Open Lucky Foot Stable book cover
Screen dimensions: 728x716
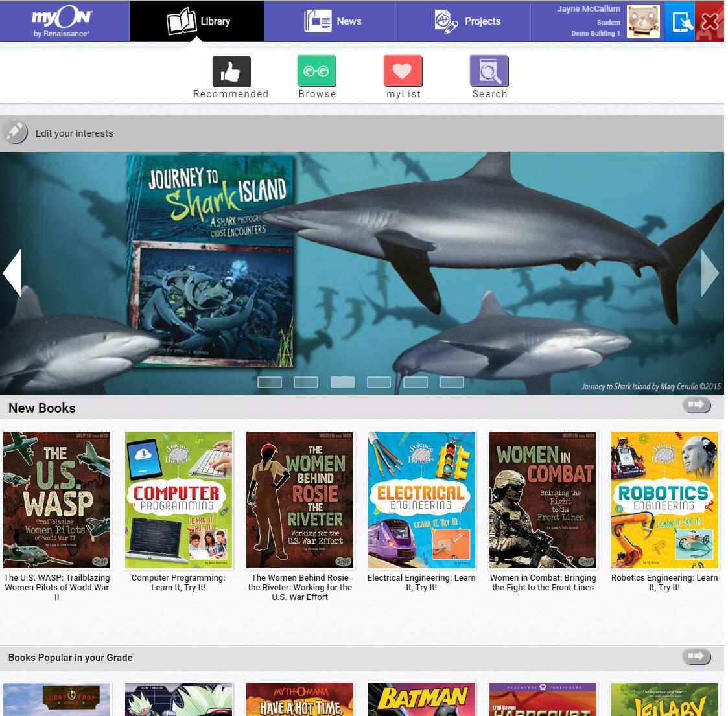coord(56,699)
